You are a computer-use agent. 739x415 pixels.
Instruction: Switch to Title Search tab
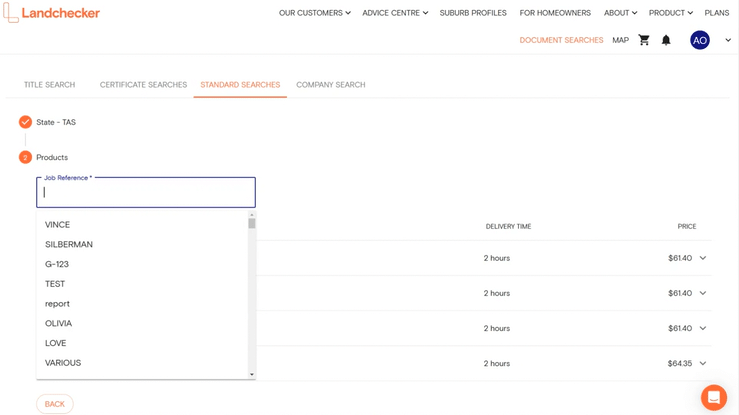point(49,85)
